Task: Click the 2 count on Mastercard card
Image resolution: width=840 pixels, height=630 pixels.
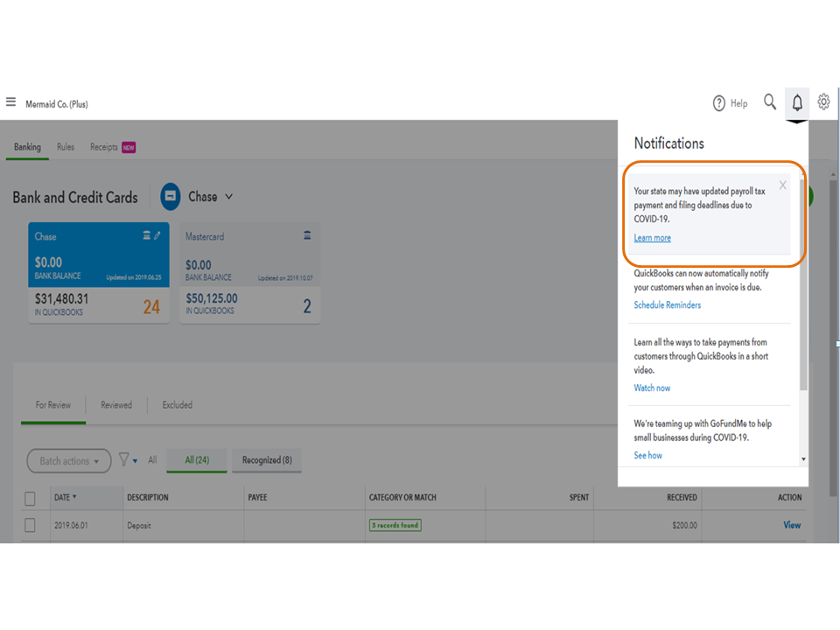Action: click(x=307, y=306)
